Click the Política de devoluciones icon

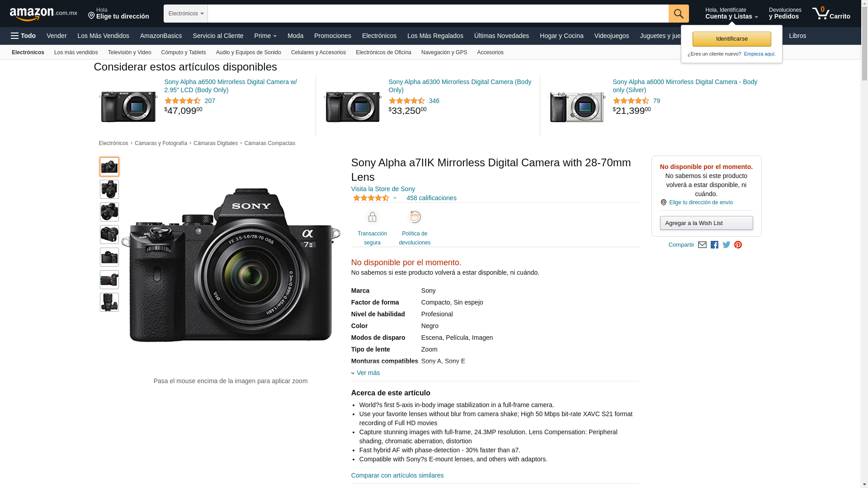[x=415, y=217]
